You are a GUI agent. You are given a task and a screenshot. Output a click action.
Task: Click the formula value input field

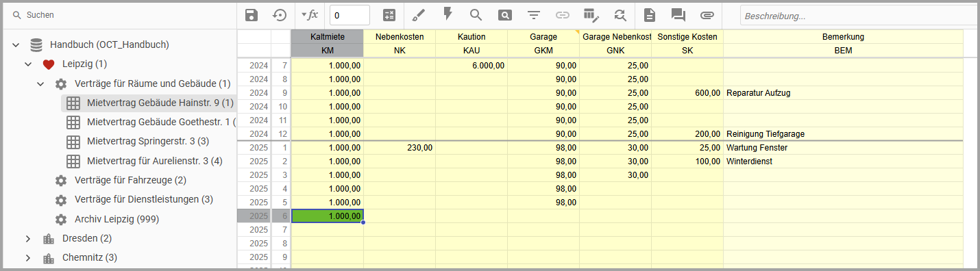pyautogui.click(x=350, y=15)
